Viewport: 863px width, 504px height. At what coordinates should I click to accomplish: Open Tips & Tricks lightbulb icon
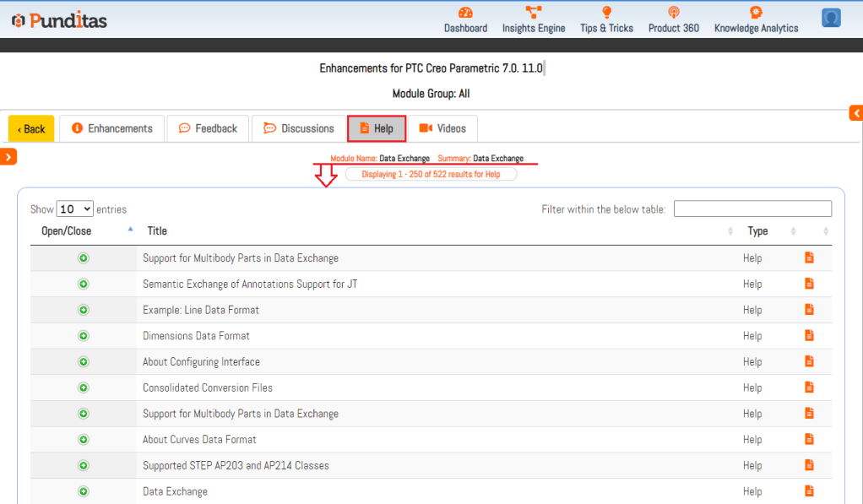tap(606, 13)
